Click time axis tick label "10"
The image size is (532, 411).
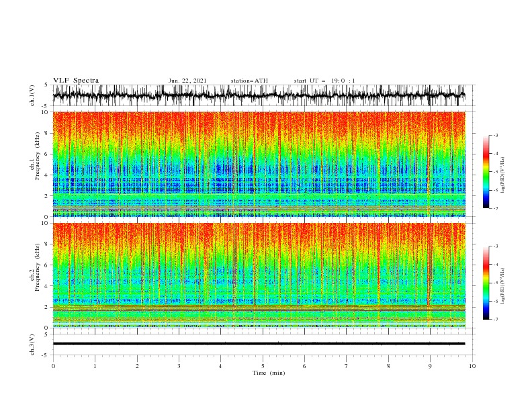coord(472,366)
